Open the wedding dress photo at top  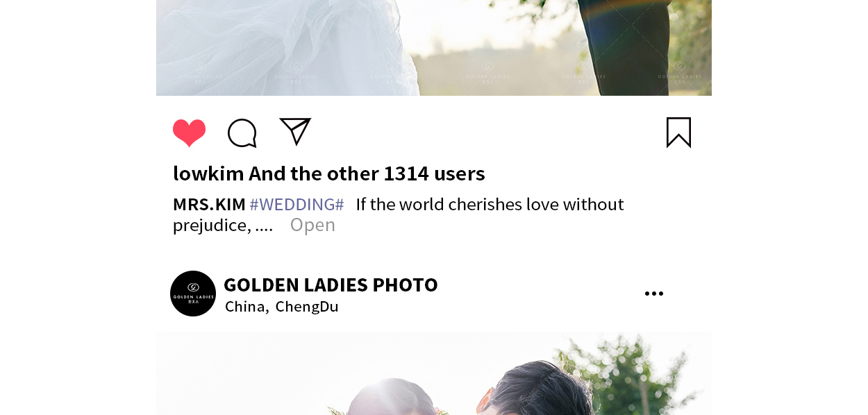[434, 48]
